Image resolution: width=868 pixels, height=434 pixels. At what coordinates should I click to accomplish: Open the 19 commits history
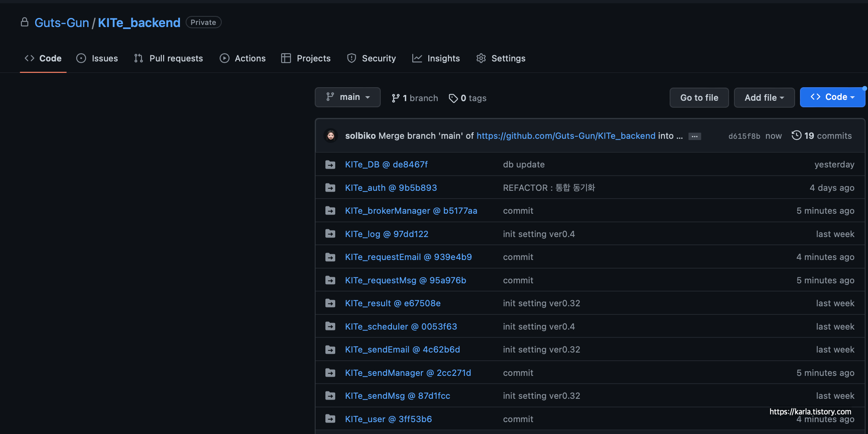point(822,136)
